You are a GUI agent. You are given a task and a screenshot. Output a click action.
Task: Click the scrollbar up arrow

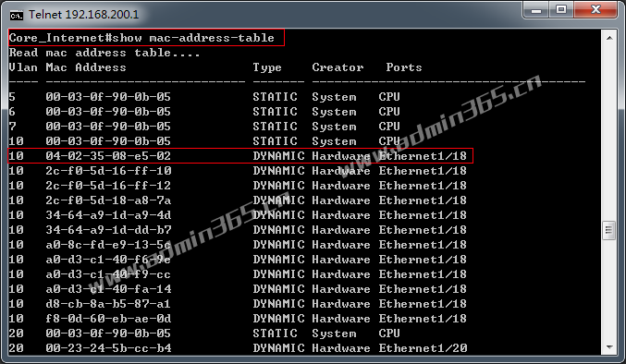pos(609,38)
